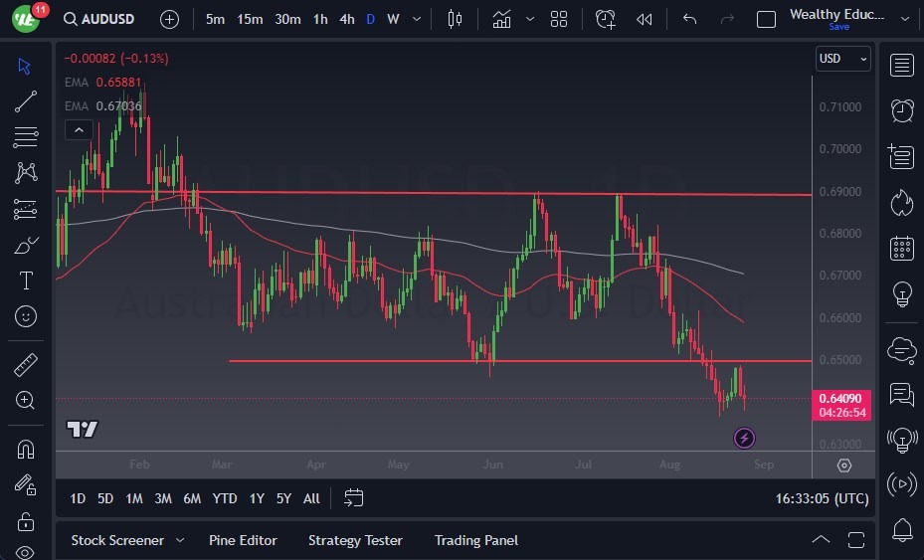Activate the zoom in tool

(25, 400)
